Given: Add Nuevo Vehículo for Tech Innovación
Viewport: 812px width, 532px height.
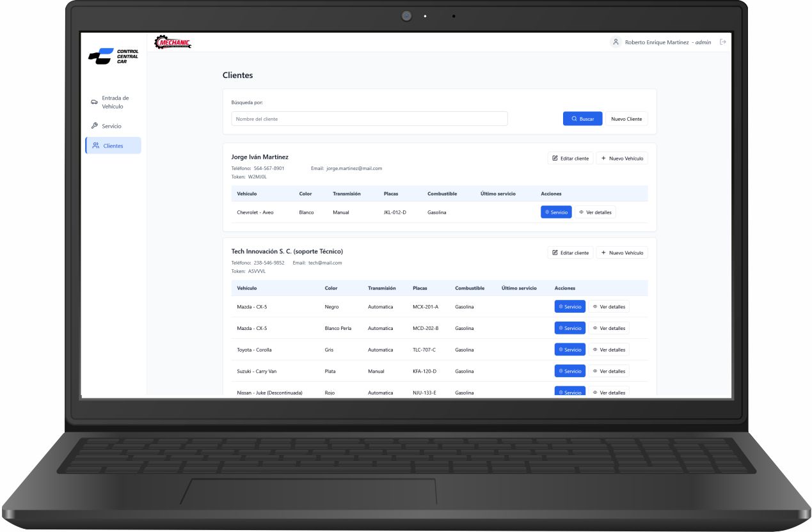Looking at the screenshot, I should pos(621,253).
